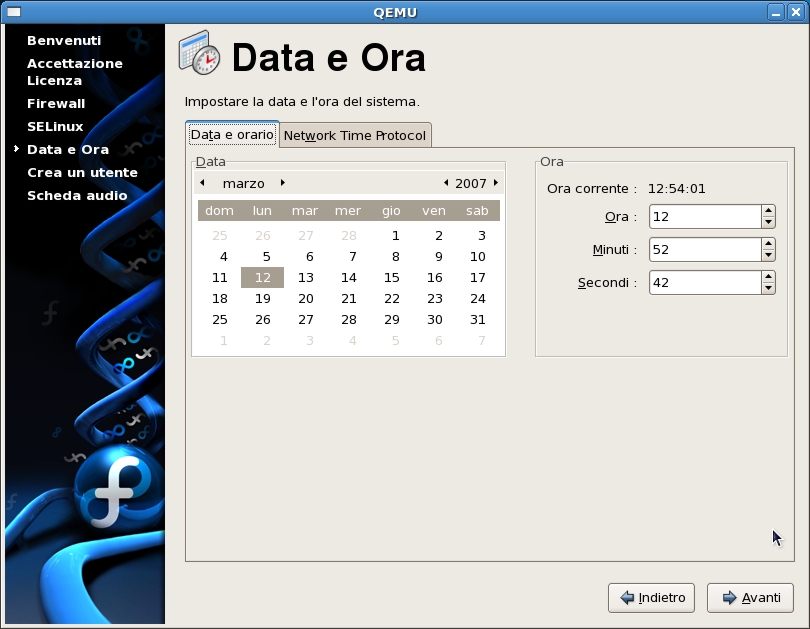Select Accettazione Licenza in the sidebar
The image size is (810, 629).
(75, 72)
